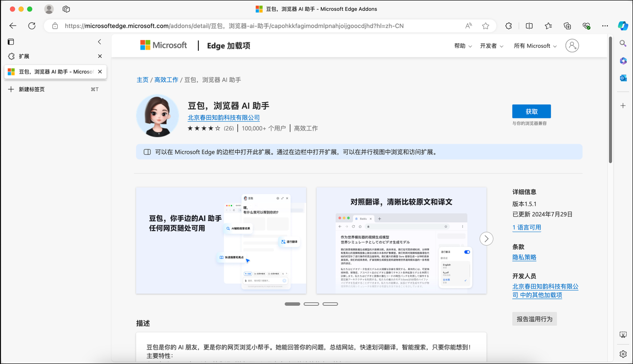
Task: Expand the 所有 Microsoft dropdown
Action: click(535, 46)
